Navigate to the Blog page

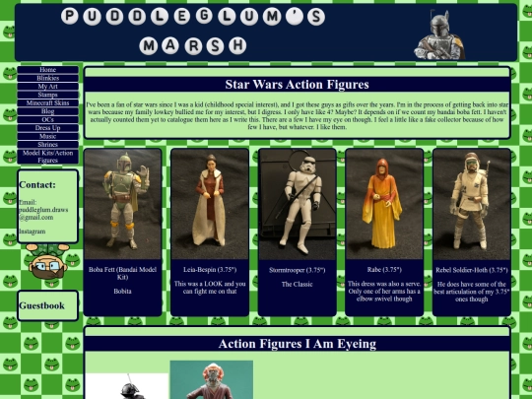pyautogui.click(x=48, y=111)
